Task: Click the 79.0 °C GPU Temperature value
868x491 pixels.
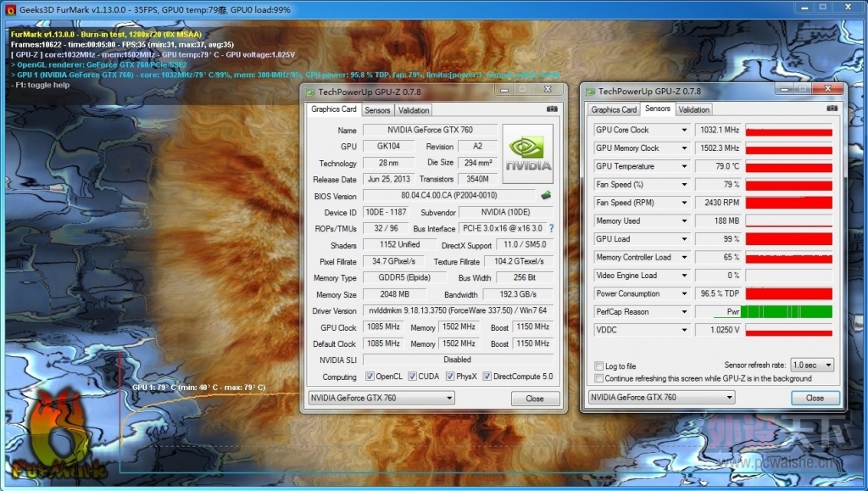Action: coord(719,166)
